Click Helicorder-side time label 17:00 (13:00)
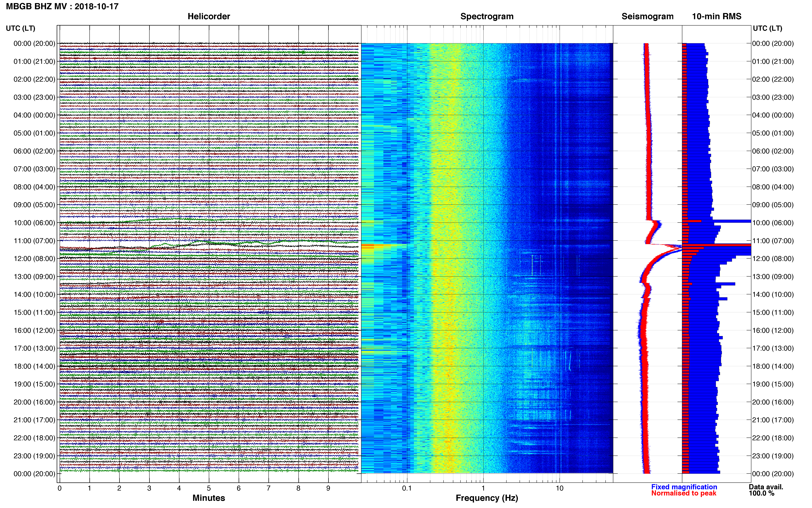 [34, 348]
